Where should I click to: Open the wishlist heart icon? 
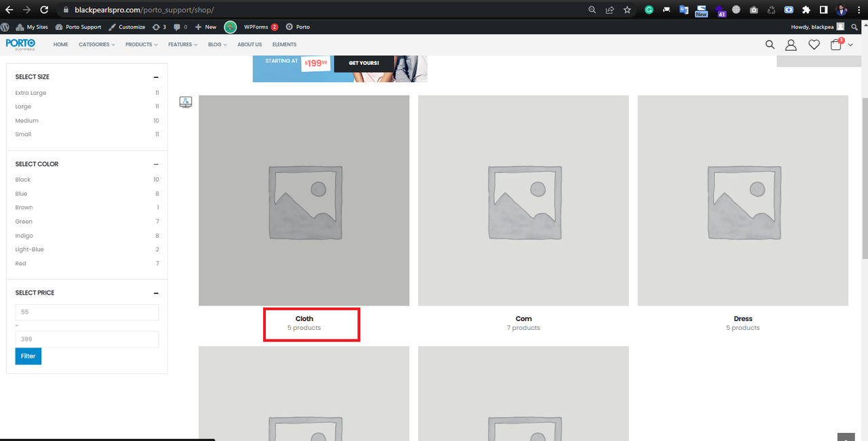point(814,45)
